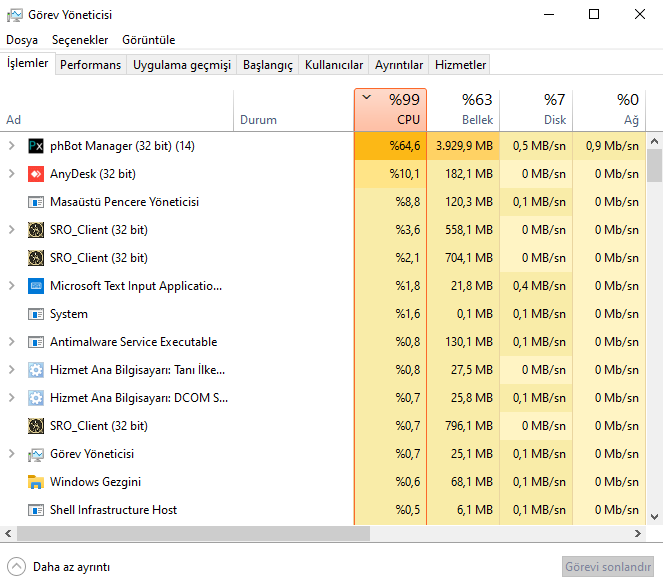Click the icon of SRO_Client using 704,1 MB

coord(36,258)
